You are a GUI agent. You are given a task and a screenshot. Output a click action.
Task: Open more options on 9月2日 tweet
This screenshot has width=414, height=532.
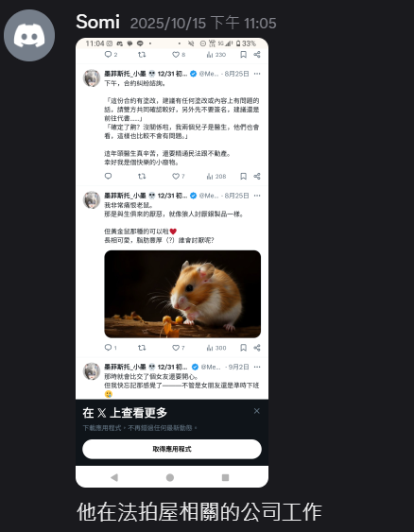click(257, 367)
